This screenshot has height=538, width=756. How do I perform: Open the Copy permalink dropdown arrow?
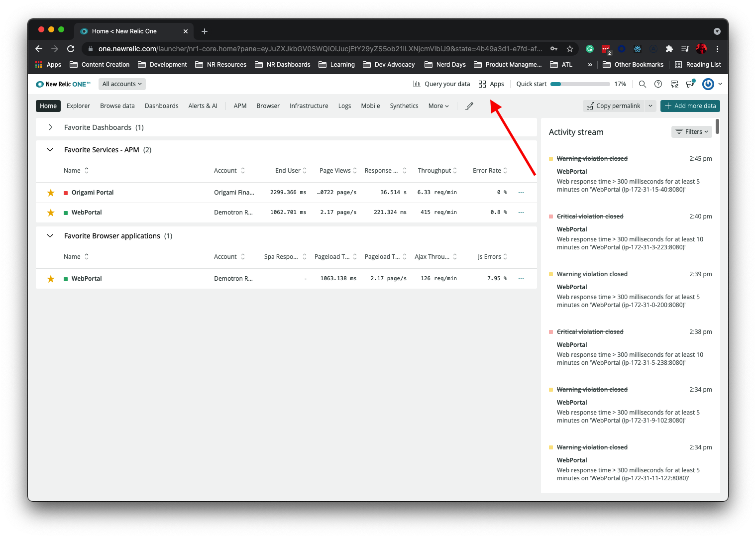(x=650, y=106)
